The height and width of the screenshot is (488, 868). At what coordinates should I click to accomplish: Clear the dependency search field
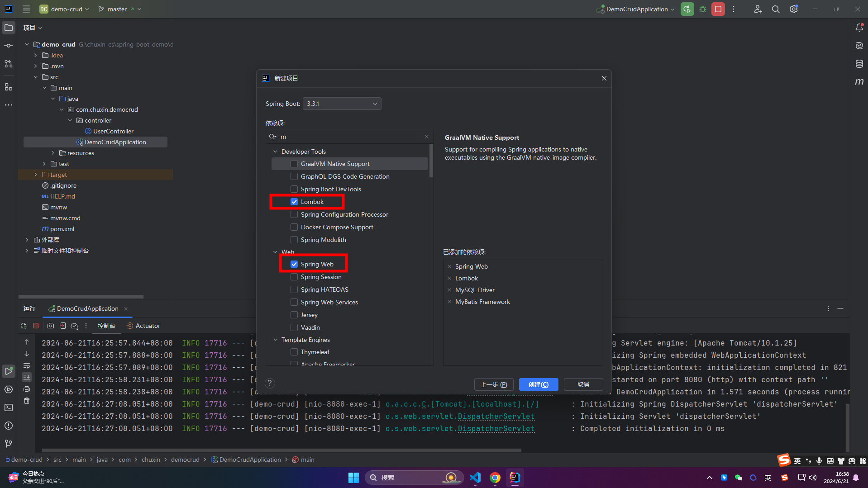click(x=426, y=137)
